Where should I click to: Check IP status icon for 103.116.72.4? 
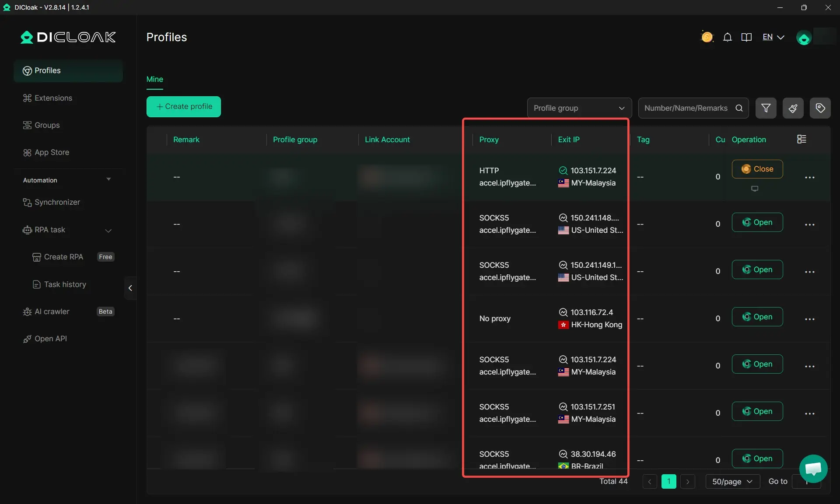coord(563,312)
